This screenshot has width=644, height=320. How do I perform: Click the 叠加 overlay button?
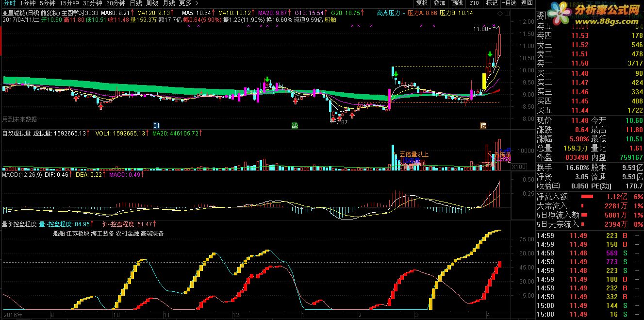click(440, 3)
